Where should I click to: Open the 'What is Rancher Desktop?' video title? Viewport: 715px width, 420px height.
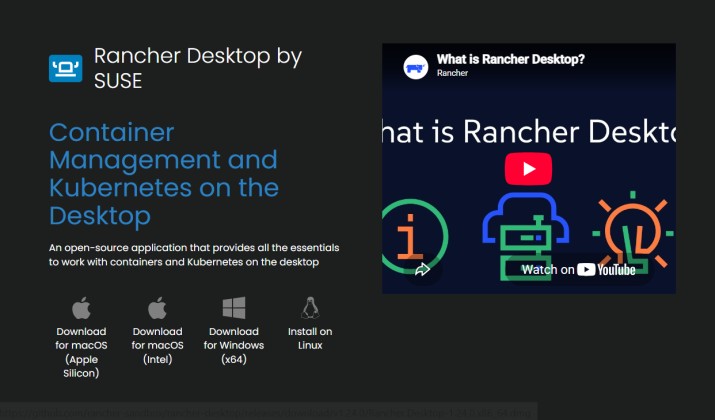510,59
